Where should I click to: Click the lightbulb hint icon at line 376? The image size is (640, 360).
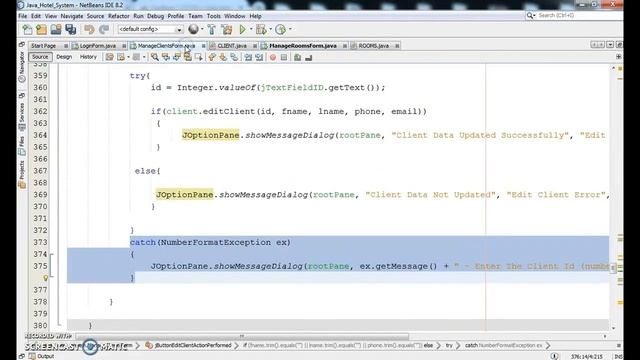[46, 278]
